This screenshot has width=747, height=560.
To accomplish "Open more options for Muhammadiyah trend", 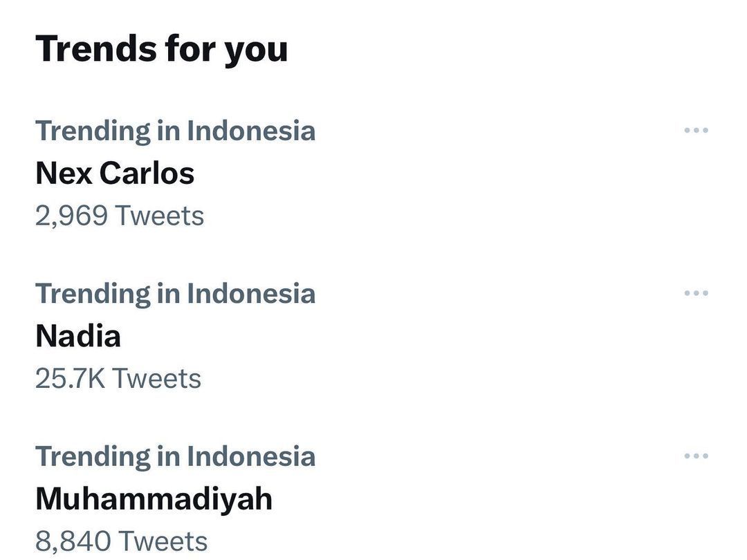I will point(696,456).
